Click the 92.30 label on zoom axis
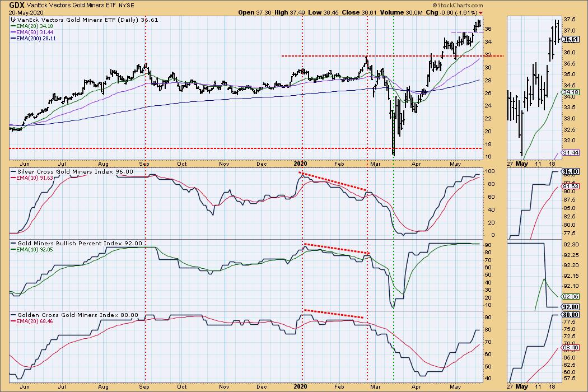The width and height of the screenshot is (588, 392). tap(570, 245)
